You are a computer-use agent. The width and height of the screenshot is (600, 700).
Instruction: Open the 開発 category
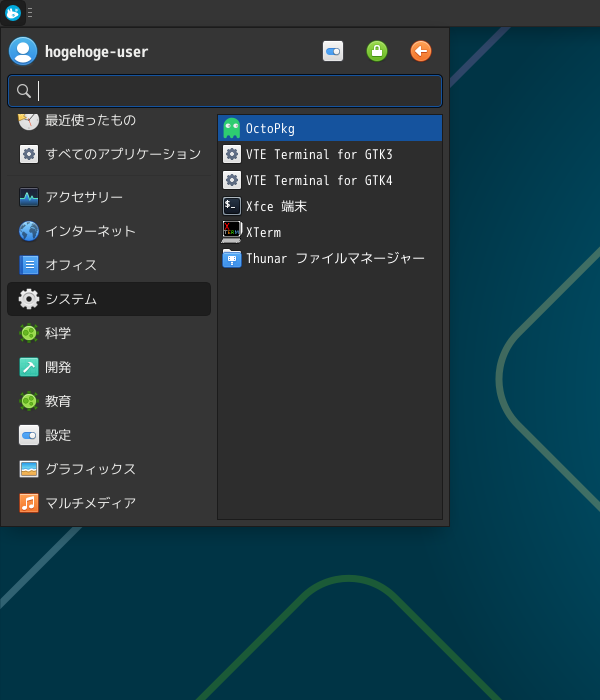click(58, 367)
